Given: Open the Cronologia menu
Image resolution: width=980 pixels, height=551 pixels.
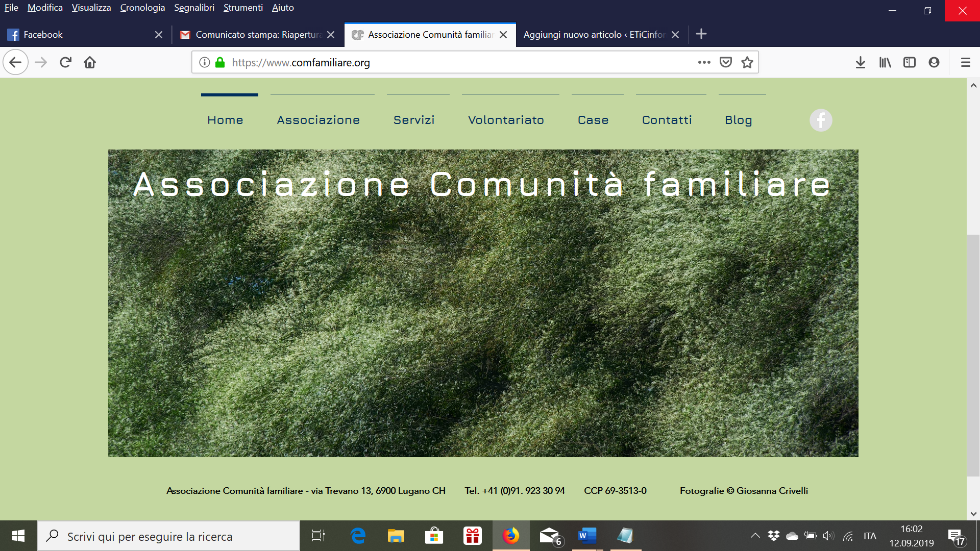Looking at the screenshot, I should click(x=142, y=8).
